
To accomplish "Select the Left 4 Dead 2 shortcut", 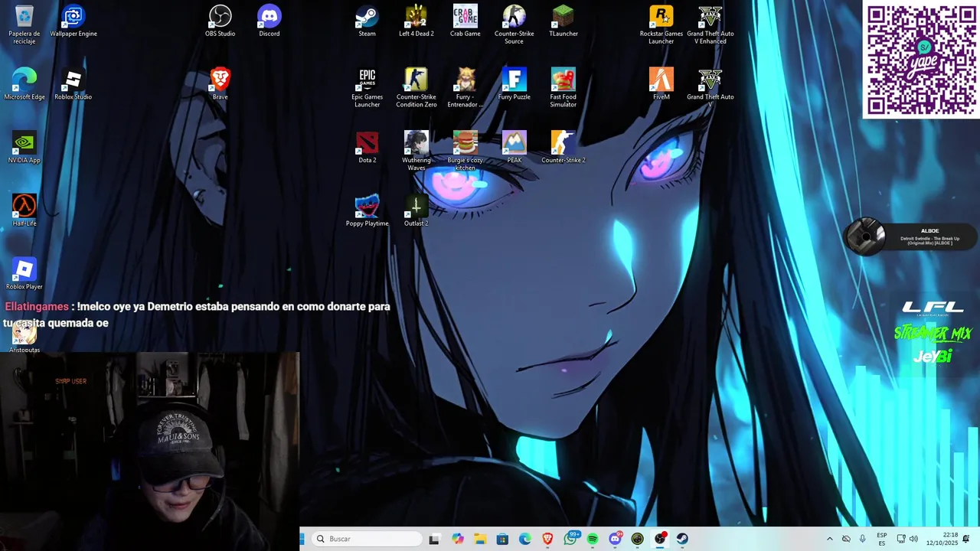I will [x=416, y=21].
